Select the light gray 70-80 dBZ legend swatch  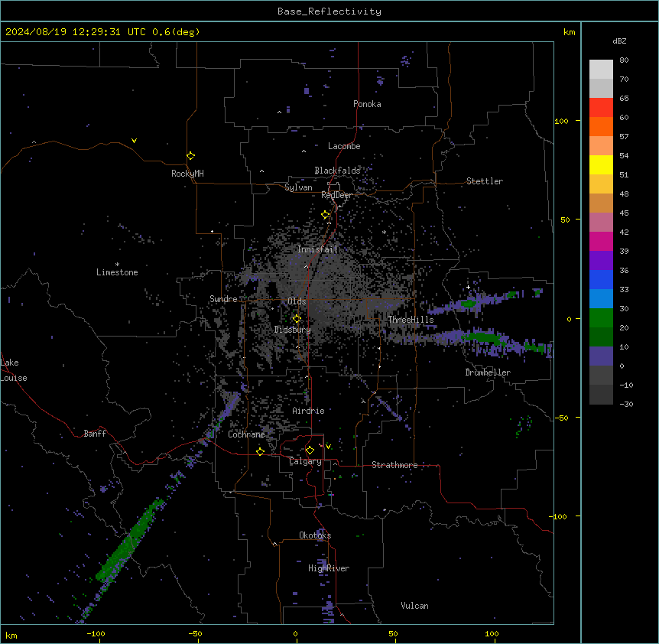601,70
